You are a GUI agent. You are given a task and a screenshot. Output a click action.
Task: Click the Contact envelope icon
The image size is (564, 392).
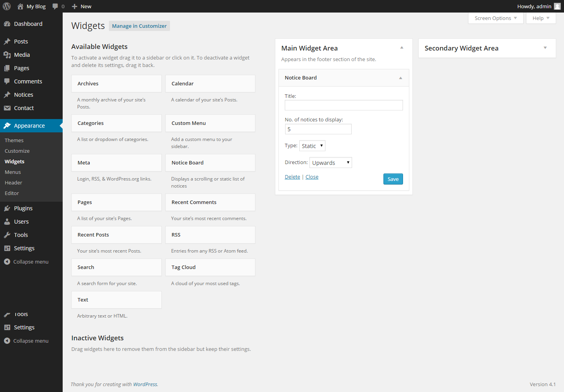point(7,108)
